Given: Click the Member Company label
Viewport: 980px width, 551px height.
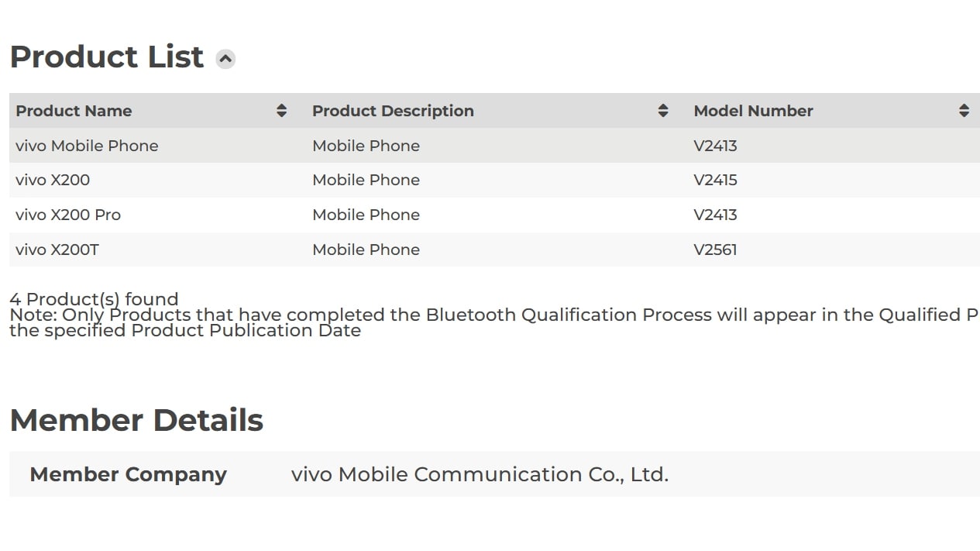Looking at the screenshot, I should coord(128,474).
